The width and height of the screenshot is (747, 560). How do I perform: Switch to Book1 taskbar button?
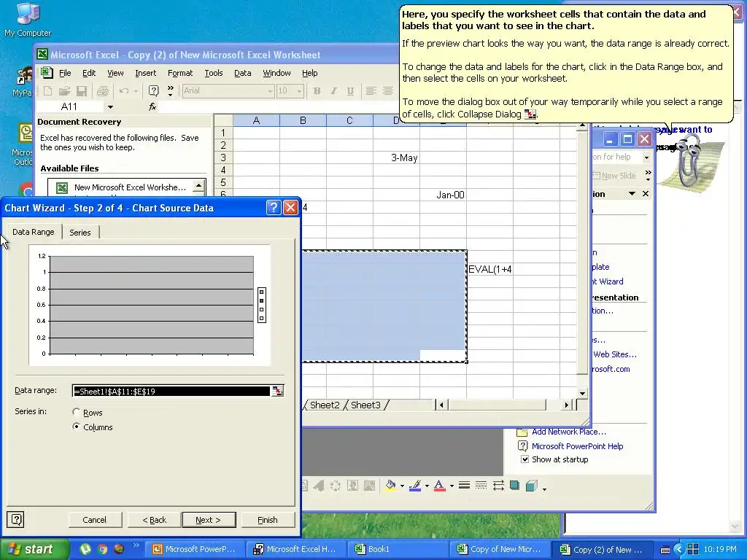coord(398,549)
